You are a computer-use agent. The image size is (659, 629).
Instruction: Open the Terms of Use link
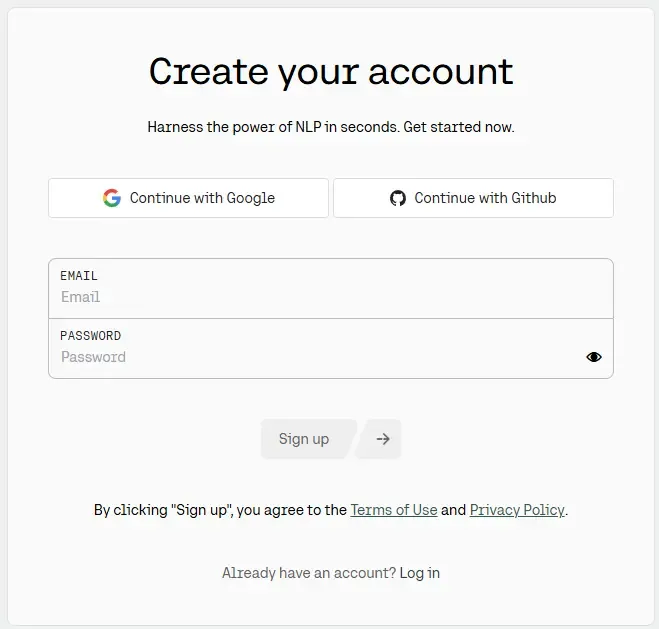pos(394,510)
